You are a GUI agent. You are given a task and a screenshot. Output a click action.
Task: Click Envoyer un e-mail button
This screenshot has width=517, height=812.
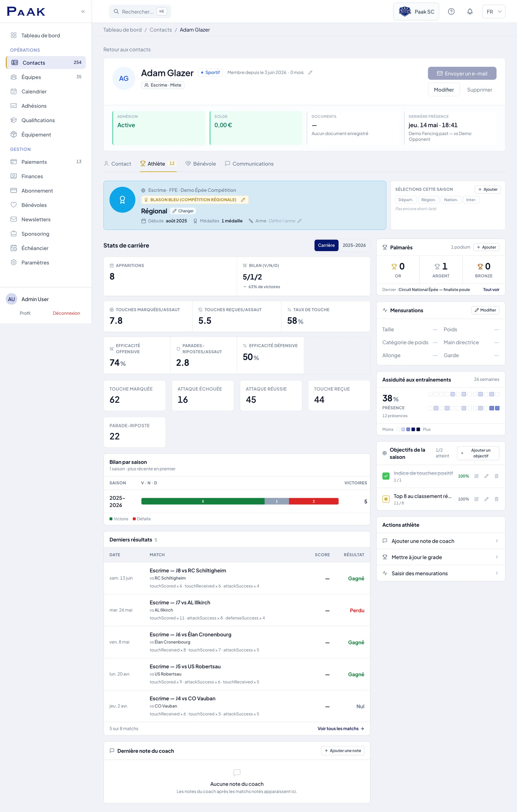pos(462,73)
